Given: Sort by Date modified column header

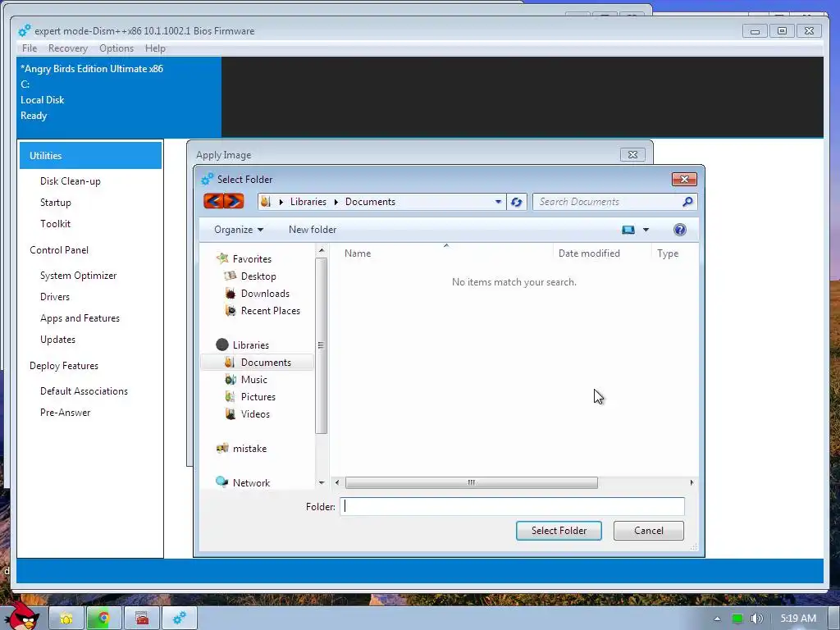Looking at the screenshot, I should point(589,253).
